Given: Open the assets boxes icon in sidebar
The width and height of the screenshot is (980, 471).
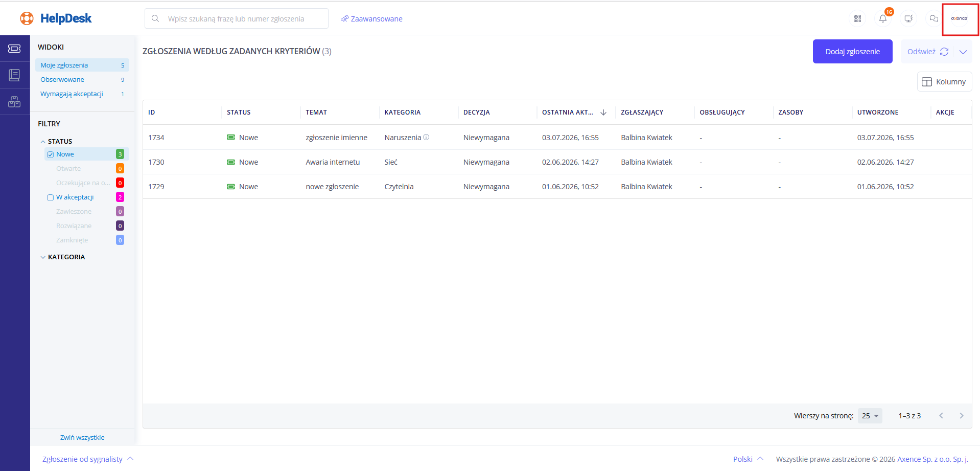Looking at the screenshot, I should (14, 102).
